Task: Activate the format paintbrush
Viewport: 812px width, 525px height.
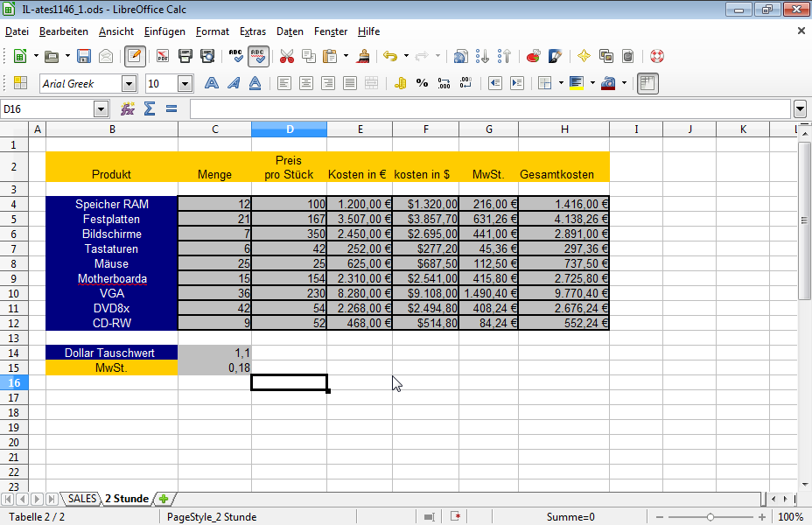Action: 363,56
